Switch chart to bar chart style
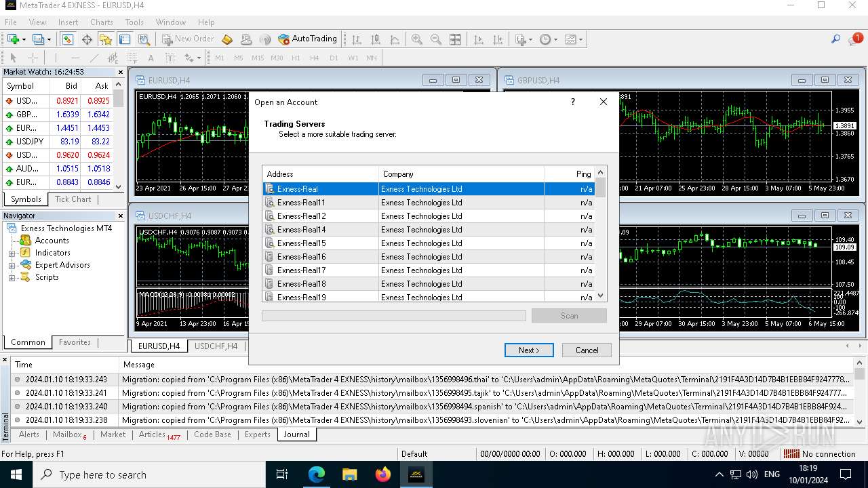Viewport: 868px width, 488px height. (x=357, y=39)
